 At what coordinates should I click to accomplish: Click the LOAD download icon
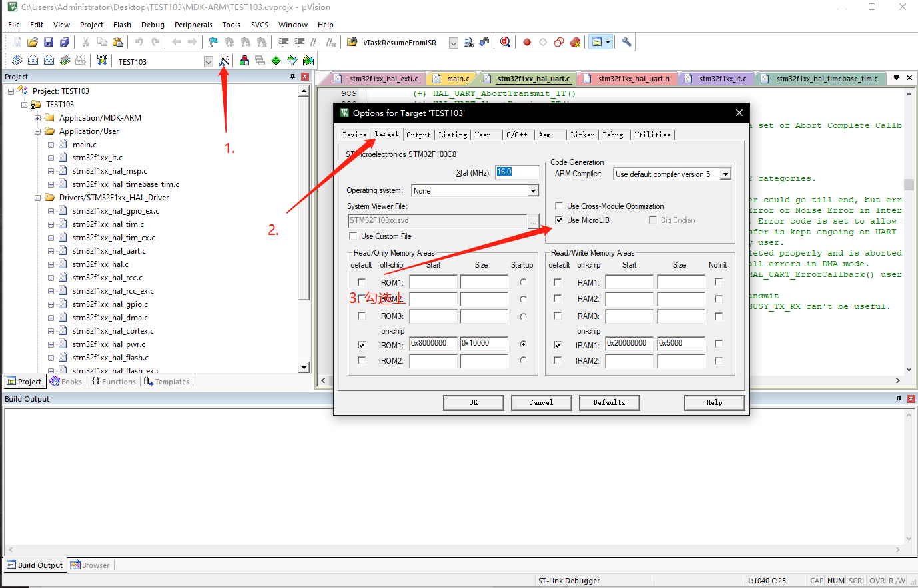click(x=102, y=61)
